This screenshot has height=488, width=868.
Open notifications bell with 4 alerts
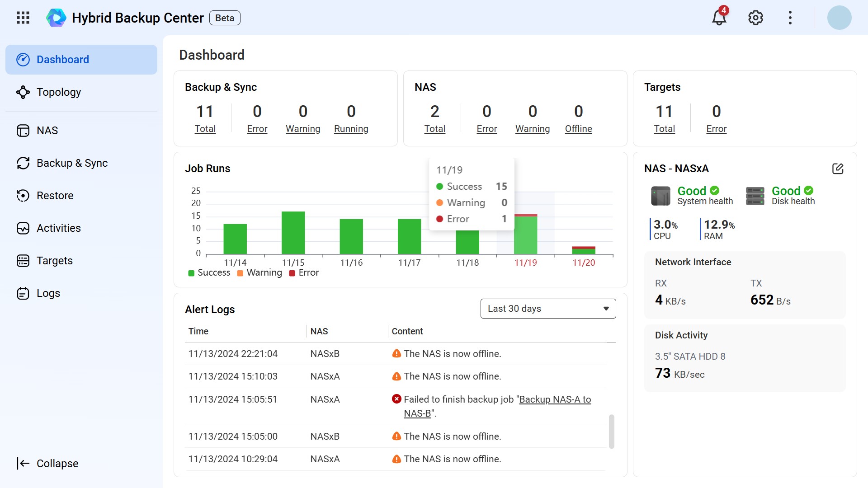719,17
